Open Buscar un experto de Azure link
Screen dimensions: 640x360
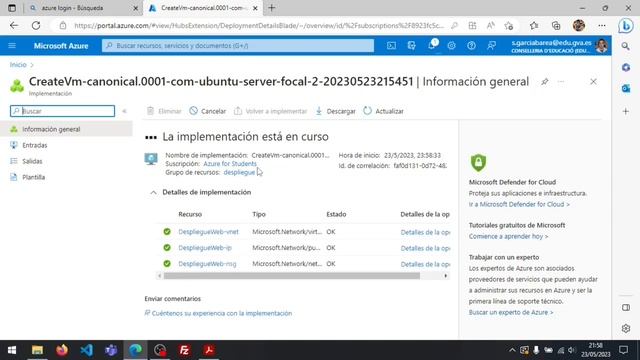pos(511,312)
